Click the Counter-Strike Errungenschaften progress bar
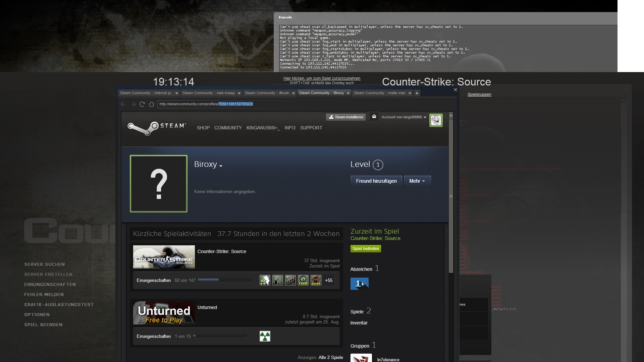Image resolution: width=644 pixels, height=362 pixels. (x=224, y=280)
